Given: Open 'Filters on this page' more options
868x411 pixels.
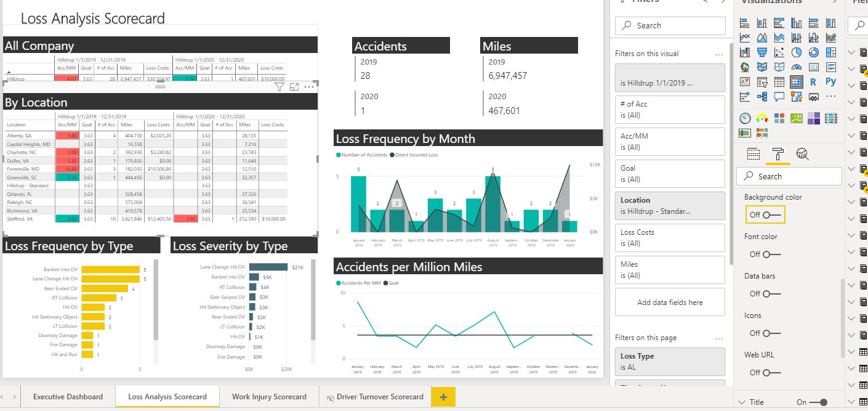Looking at the screenshot, I should pyautogui.click(x=718, y=338).
